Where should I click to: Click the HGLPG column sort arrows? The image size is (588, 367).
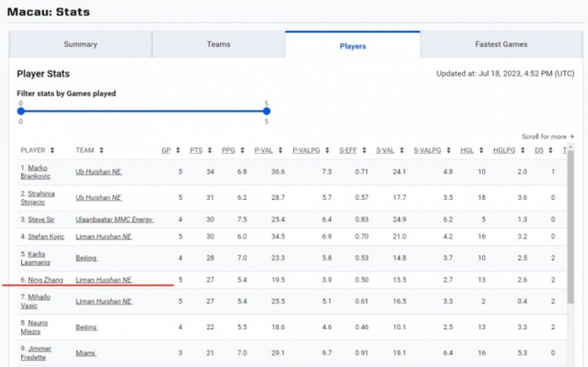pyautogui.click(x=522, y=150)
